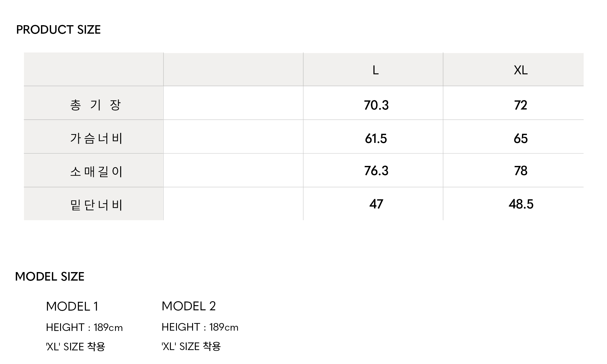
Task: Click the 총기장 row label
Action: point(95,105)
